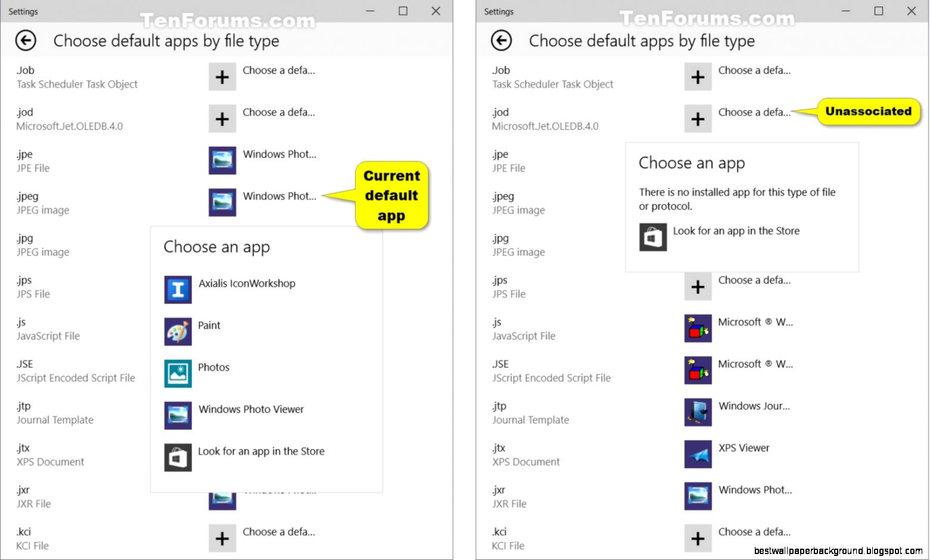Click Windows Photo Viewer icon for .jxr, right window
Viewport: 930px width, 560px height.
pos(698,496)
